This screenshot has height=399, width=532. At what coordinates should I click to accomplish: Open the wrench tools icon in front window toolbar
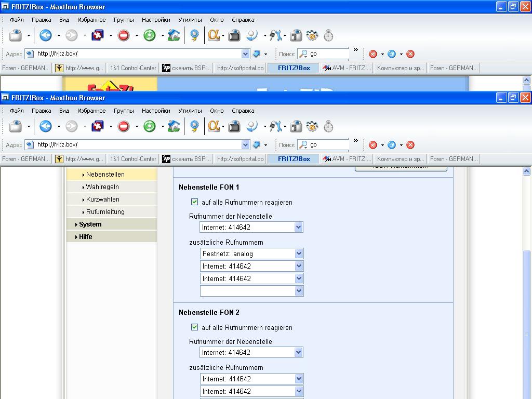[x=275, y=127]
